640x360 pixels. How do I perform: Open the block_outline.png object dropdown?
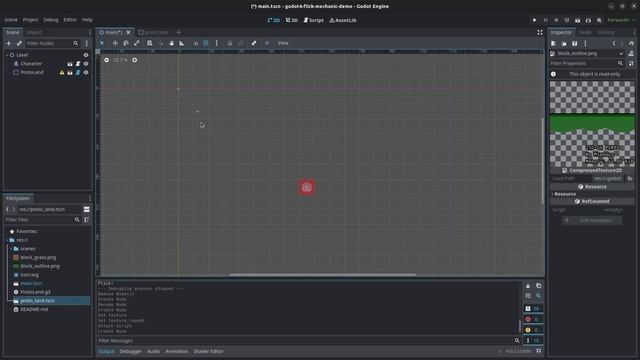coord(587,53)
